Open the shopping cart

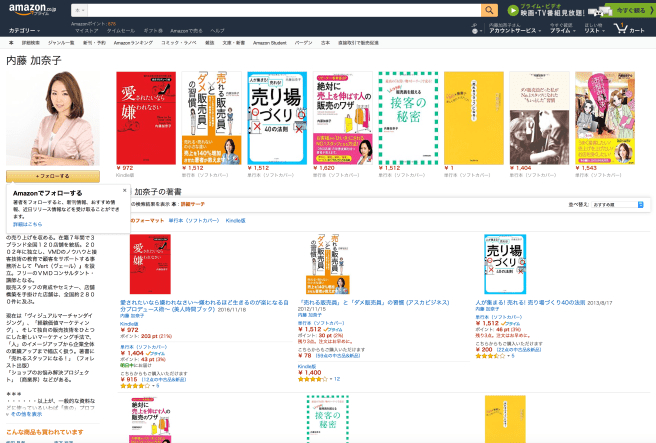click(x=631, y=28)
